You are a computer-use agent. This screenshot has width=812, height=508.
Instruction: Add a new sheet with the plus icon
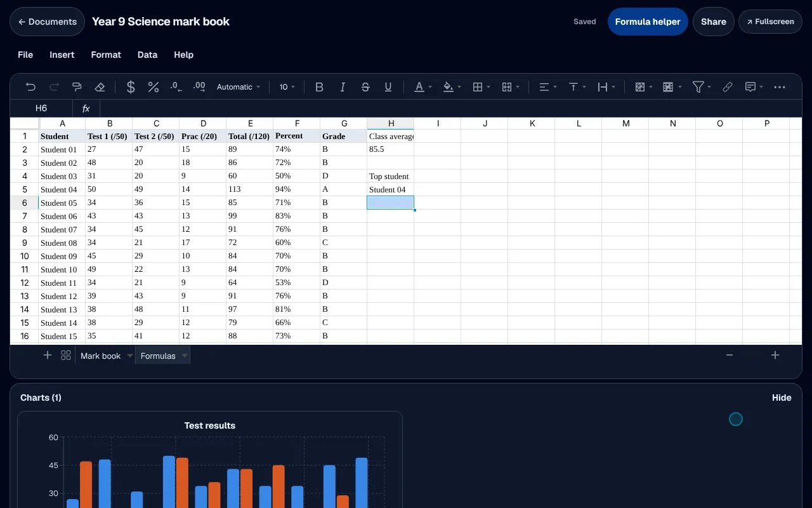tap(48, 356)
